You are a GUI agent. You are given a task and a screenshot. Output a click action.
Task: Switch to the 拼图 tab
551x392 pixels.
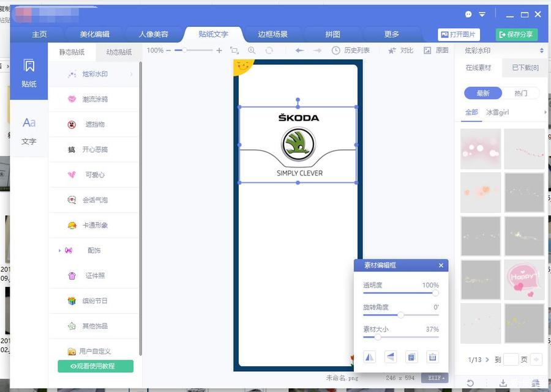tap(332, 34)
